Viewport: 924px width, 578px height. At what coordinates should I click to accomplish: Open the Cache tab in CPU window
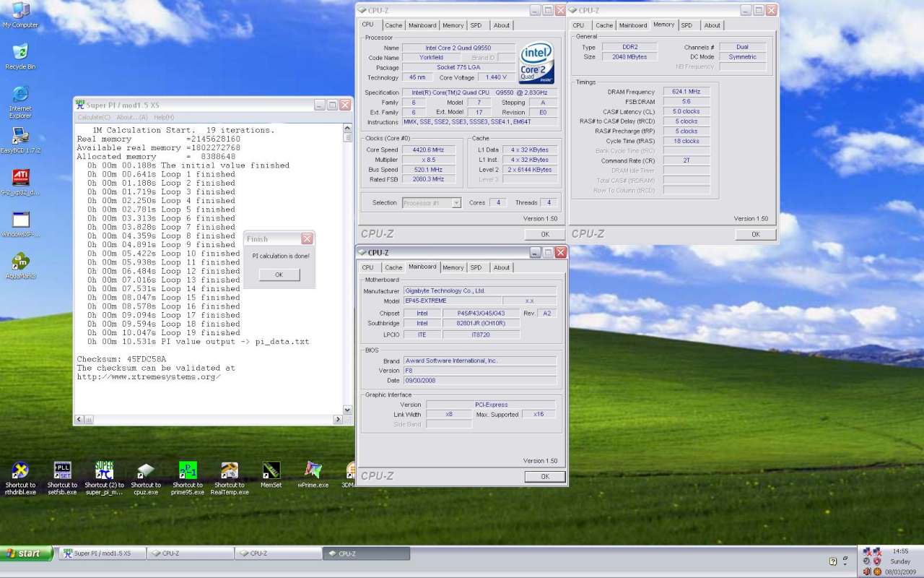(x=393, y=25)
